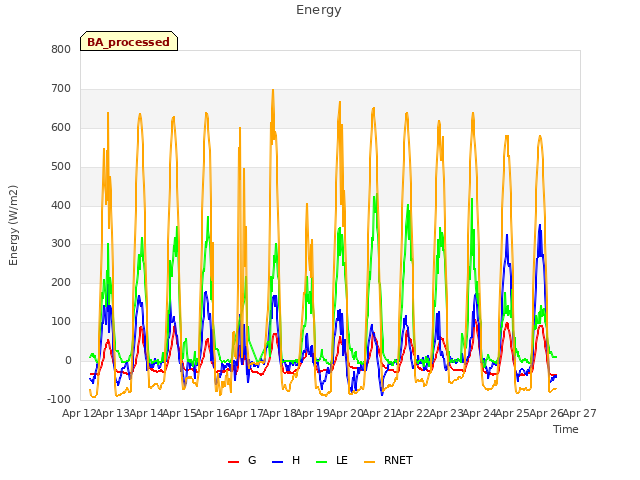Image resolution: width=640 pixels, height=480 pixels.
Task: Click the Apr 18 x-axis date label
Action: tap(279, 413)
